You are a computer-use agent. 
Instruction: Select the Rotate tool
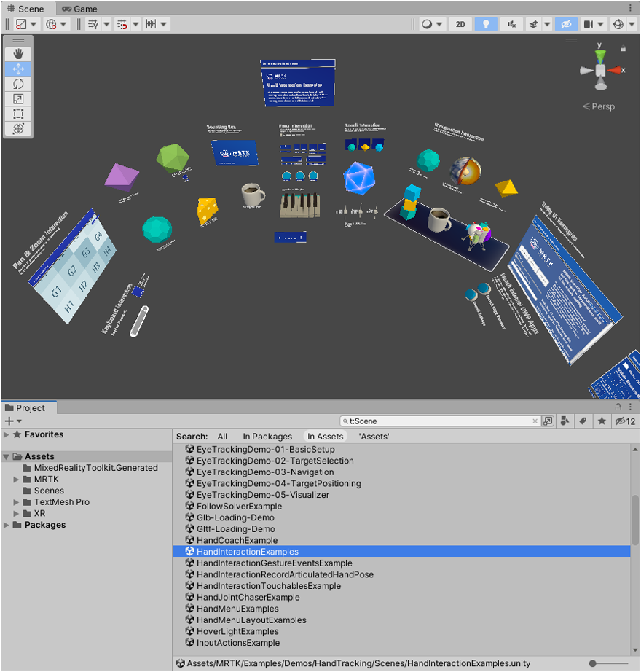(x=17, y=83)
